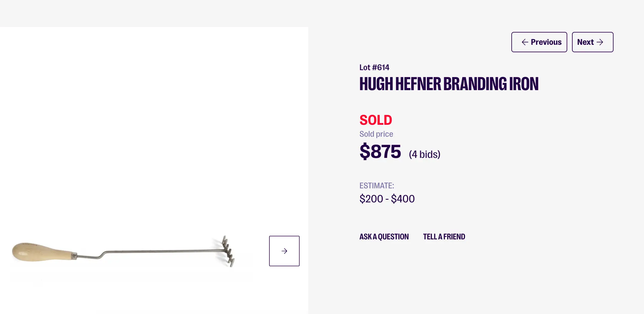644x314 pixels.
Task: Go to the Previous lot
Action: 539,42
